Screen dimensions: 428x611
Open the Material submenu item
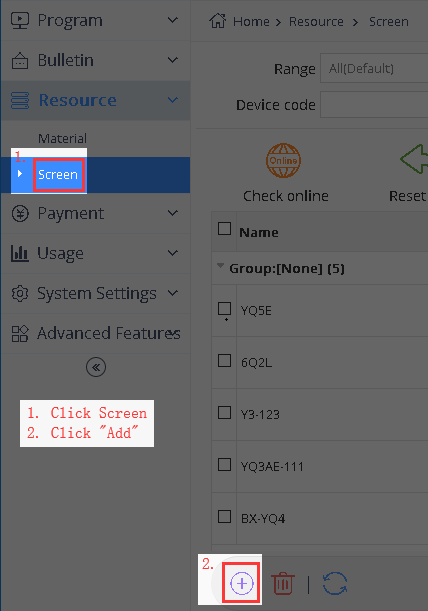pyautogui.click(x=62, y=138)
